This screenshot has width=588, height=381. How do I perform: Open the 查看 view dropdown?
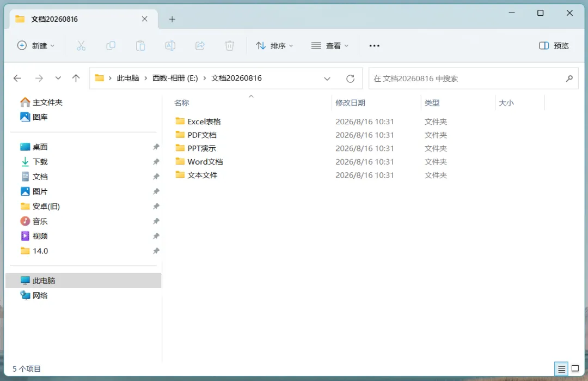tap(329, 46)
